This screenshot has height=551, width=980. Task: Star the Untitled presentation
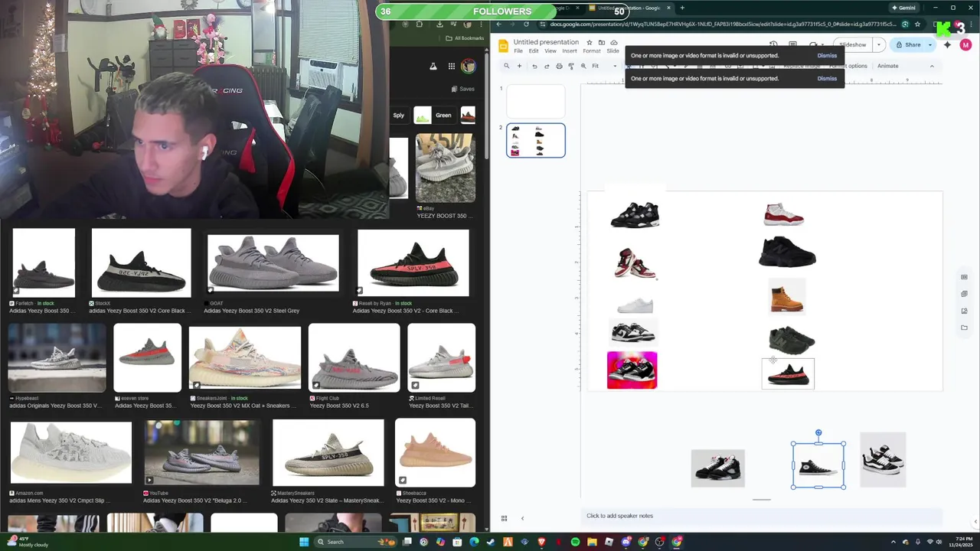(589, 43)
